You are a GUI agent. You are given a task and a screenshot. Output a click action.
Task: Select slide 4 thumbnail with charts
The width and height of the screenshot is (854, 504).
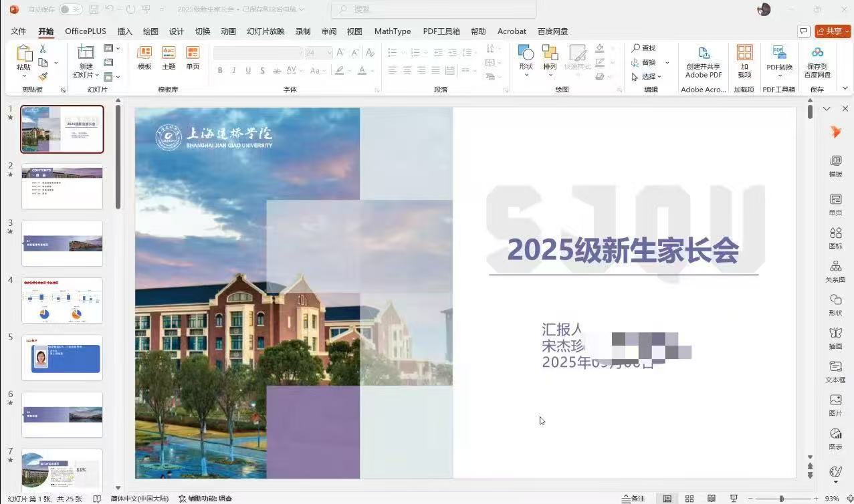pos(62,300)
